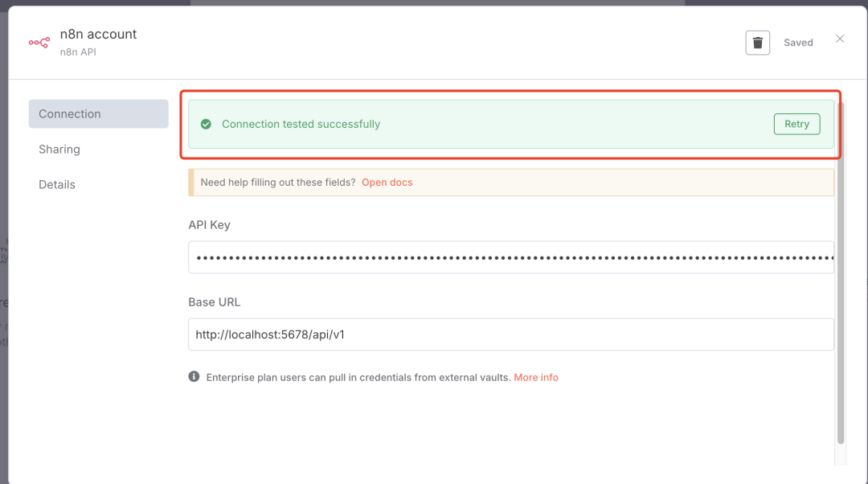Click the "n8n account" credential name
This screenshot has width=868, height=484.
click(99, 34)
